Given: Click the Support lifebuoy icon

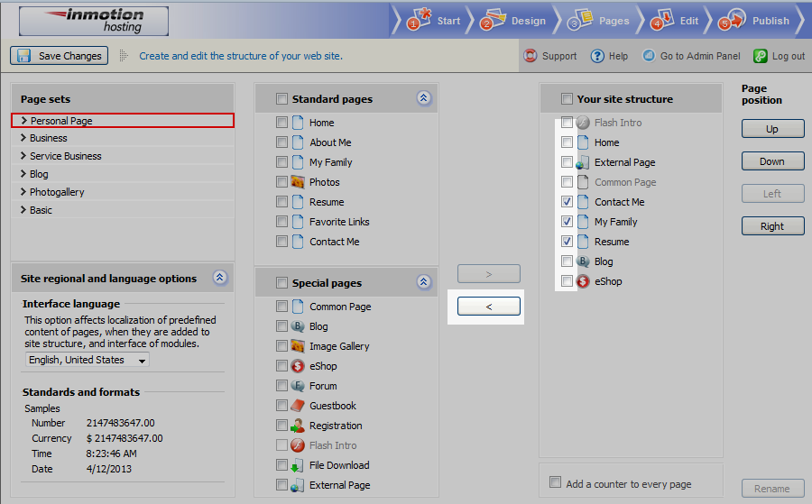Looking at the screenshot, I should (531, 56).
